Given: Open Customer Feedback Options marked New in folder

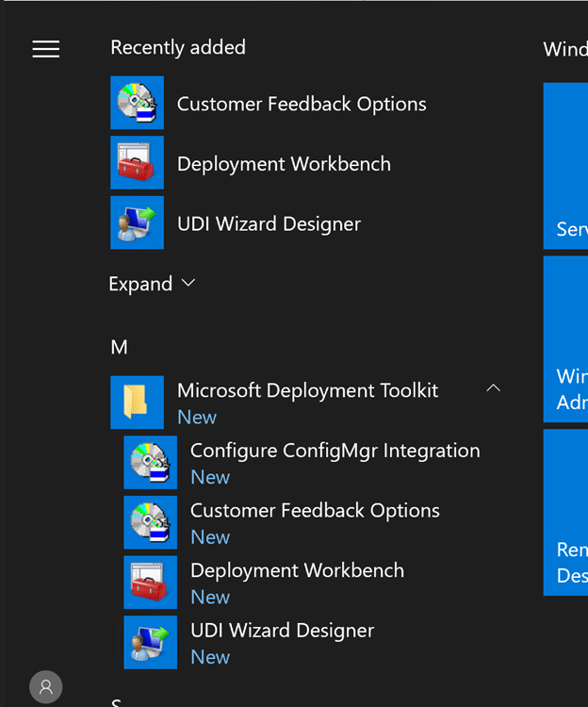Looking at the screenshot, I should (x=315, y=510).
